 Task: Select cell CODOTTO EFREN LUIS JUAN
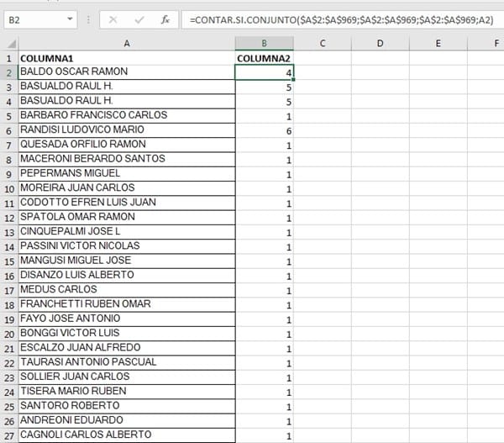127,203
